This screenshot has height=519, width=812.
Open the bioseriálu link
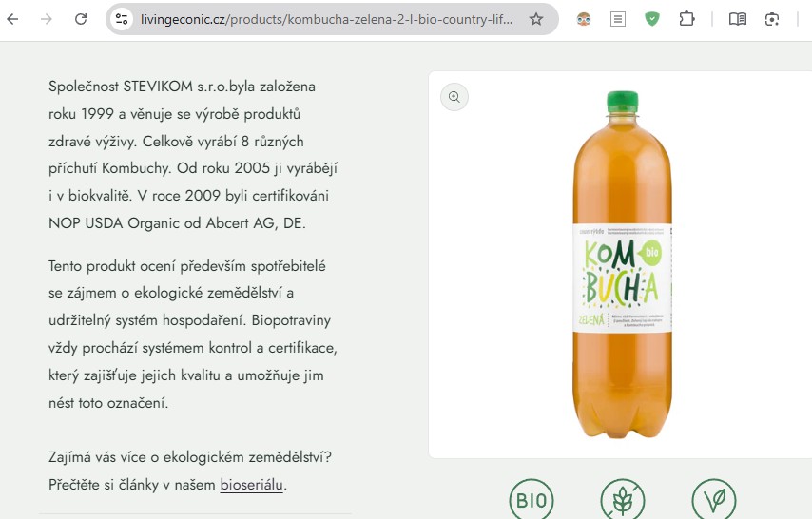[x=251, y=485]
